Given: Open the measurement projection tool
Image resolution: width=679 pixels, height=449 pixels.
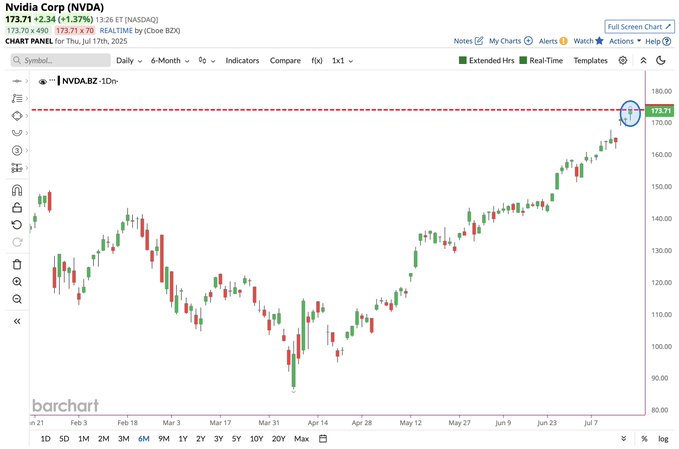Looking at the screenshot, I should point(17,168).
